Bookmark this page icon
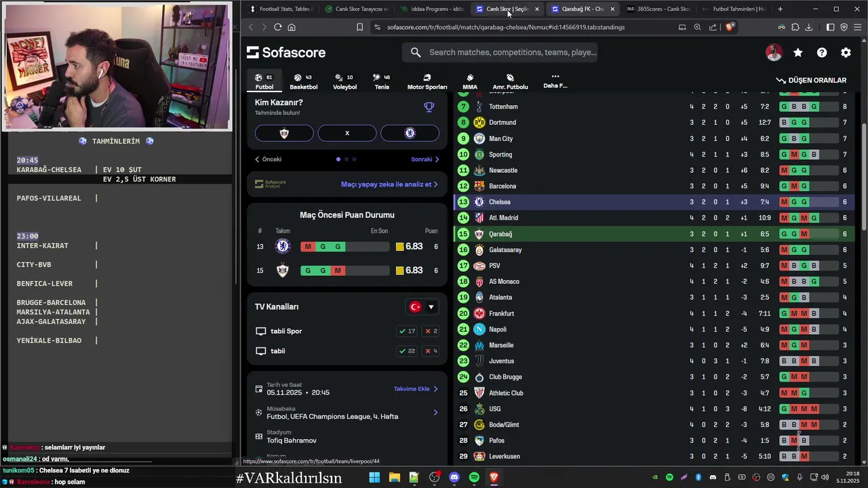Viewport: 868px width, 488px height. (x=359, y=27)
